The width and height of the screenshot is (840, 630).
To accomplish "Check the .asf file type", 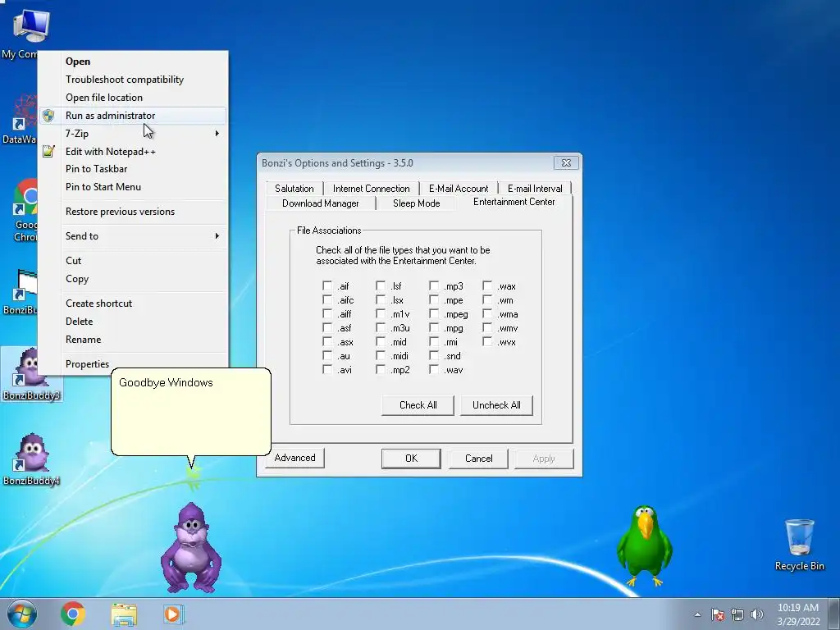I will [x=327, y=327].
